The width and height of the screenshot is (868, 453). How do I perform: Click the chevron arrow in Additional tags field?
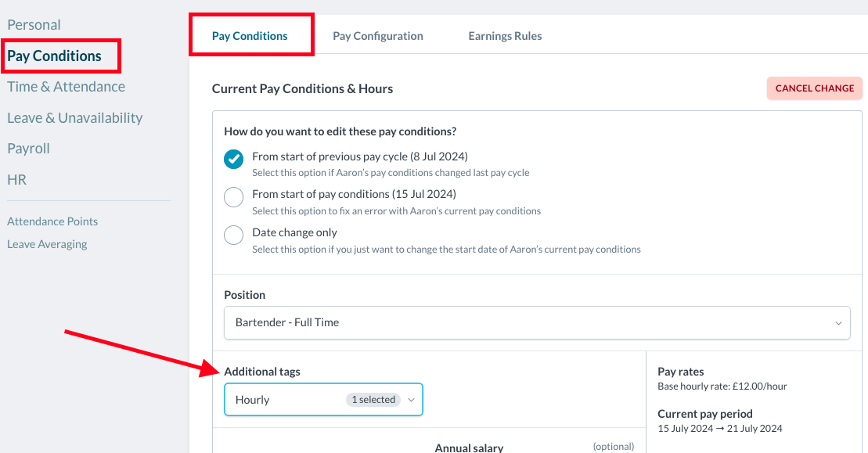(412, 400)
